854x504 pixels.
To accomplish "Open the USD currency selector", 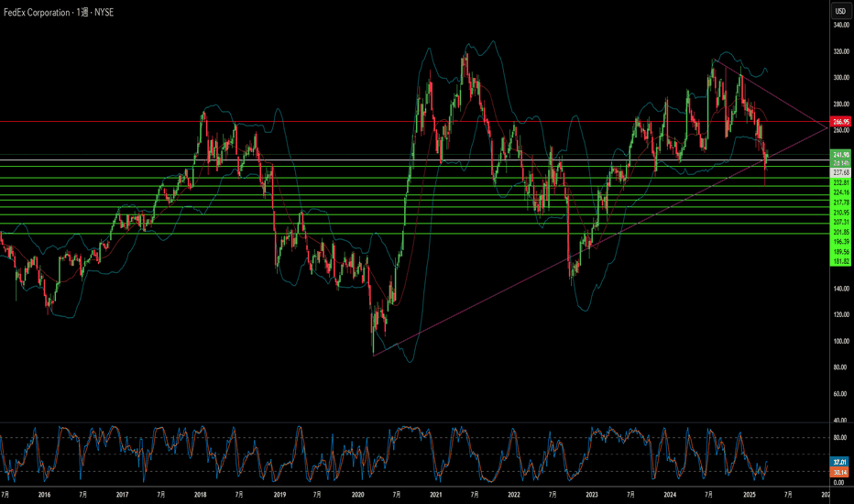I will 840,11.
